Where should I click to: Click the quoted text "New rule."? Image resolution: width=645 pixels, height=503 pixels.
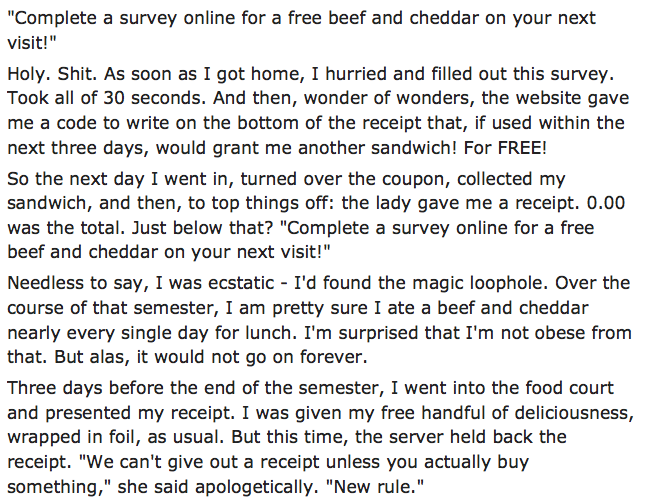coord(374,487)
